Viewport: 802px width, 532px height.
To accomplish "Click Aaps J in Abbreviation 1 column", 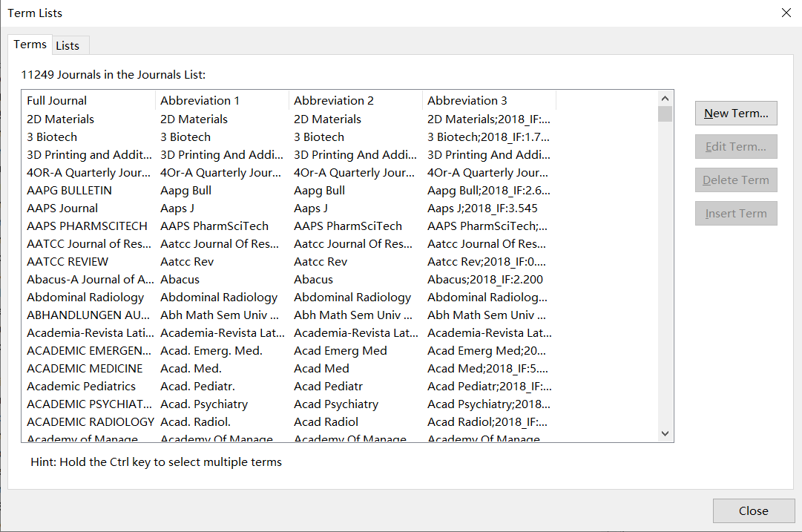I will click(x=177, y=208).
